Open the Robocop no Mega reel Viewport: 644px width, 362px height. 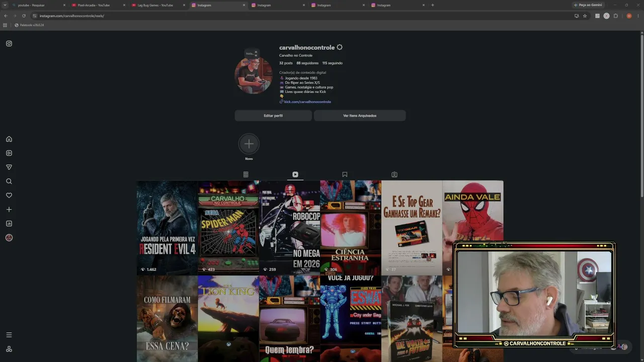(x=289, y=228)
